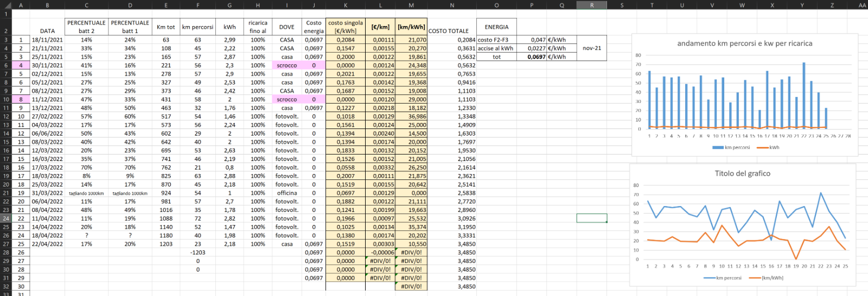Image resolution: width=868 pixels, height=296 pixels.
Task: Select the row 24 header
Action: pos(5,218)
